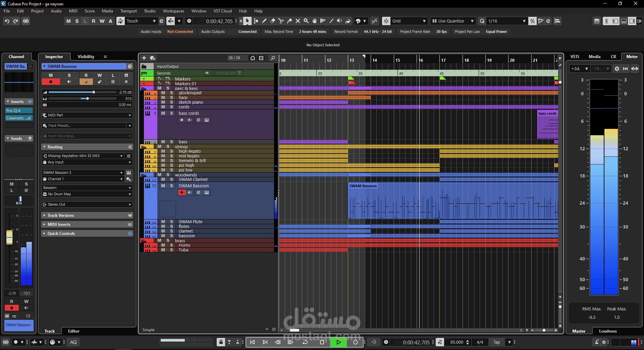
Task: Click the Undo arrow icon
Action: pos(7,21)
